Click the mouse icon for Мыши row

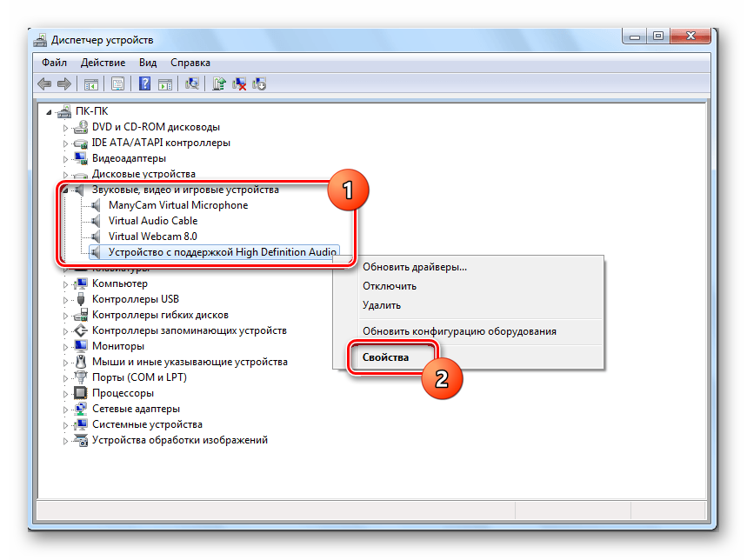pyautogui.click(x=81, y=362)
